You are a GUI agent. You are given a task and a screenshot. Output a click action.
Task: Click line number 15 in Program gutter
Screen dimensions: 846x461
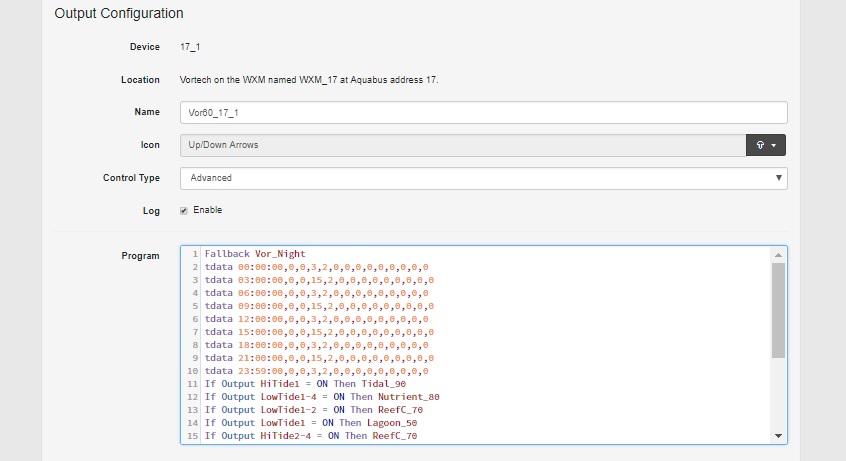pyautogui.click(x=193, y=436)
